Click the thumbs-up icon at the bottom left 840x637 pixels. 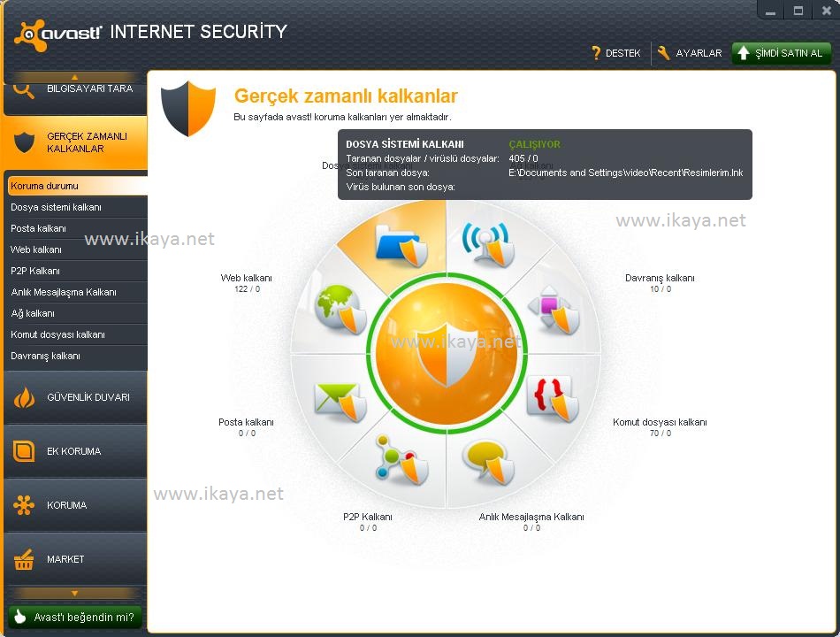tap(19, 617)
